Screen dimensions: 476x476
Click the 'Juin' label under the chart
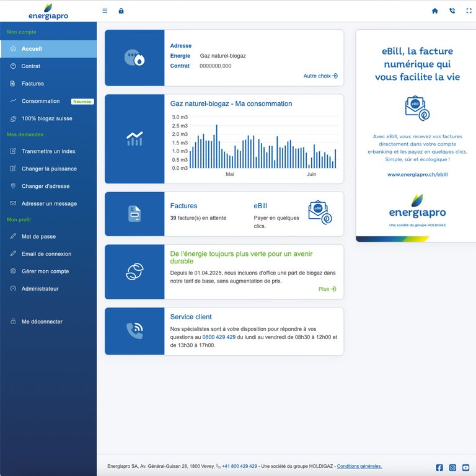311,174
